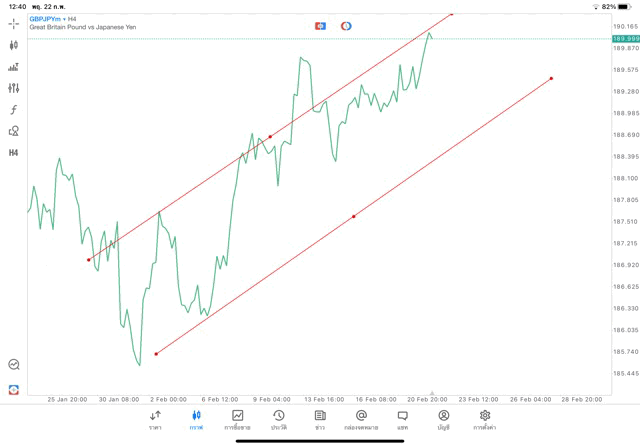Open chart settings sliders icon
This screenshot has height=447, width=640.
14,88
